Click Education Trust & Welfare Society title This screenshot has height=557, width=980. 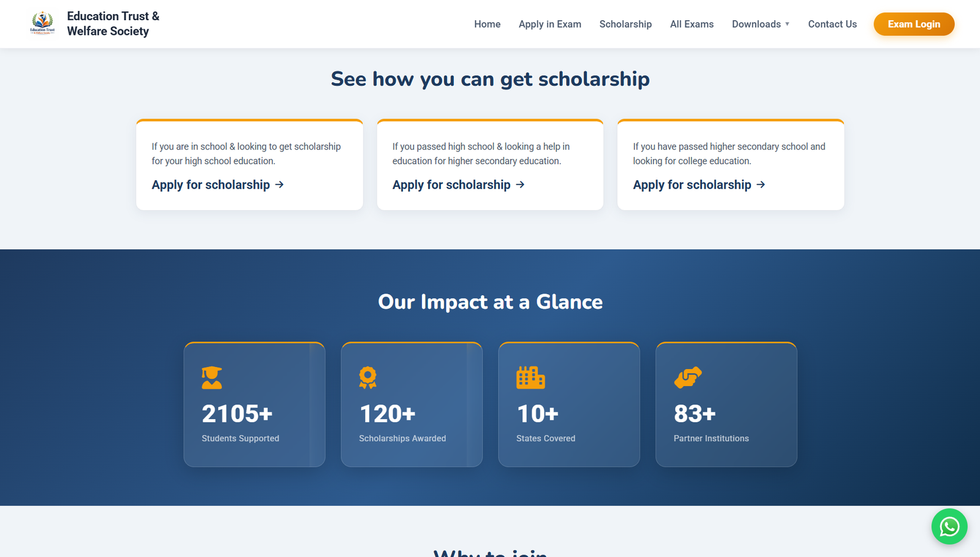coord(113,24)
